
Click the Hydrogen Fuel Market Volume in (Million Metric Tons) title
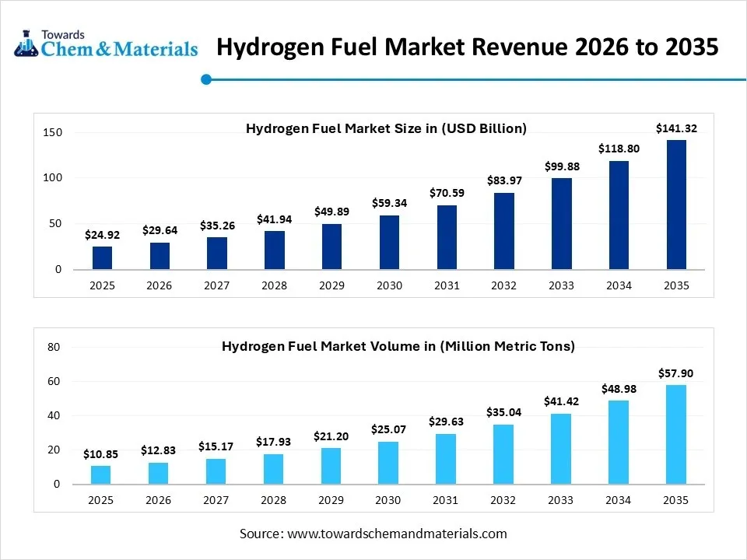398,346
